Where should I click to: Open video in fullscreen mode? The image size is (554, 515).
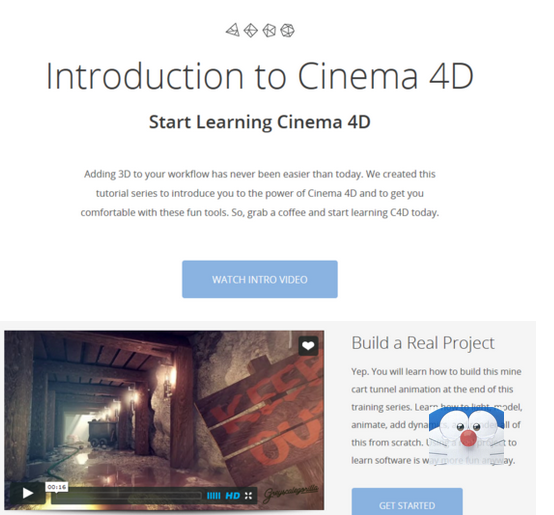248,496
